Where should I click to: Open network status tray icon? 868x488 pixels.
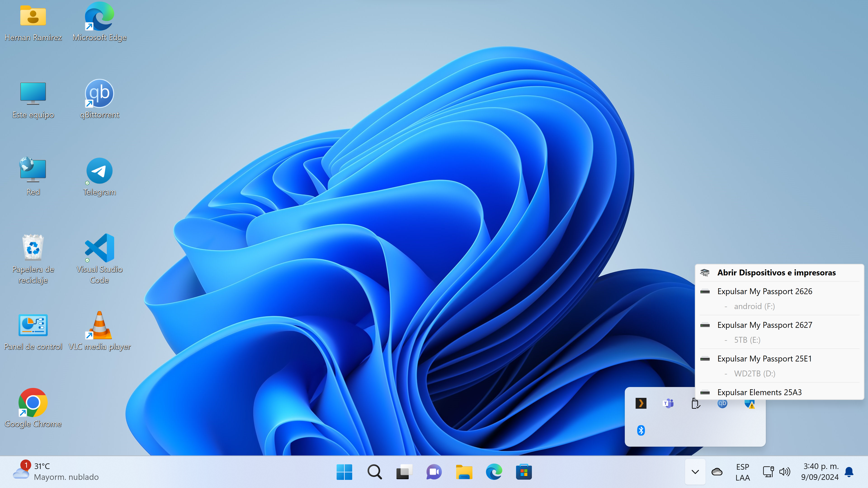[x=768, y=472]
